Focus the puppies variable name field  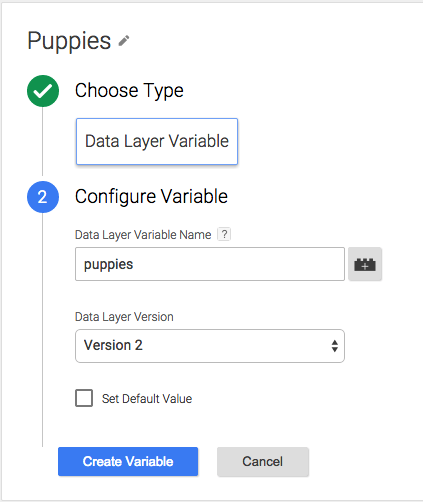tap(210, 264)
